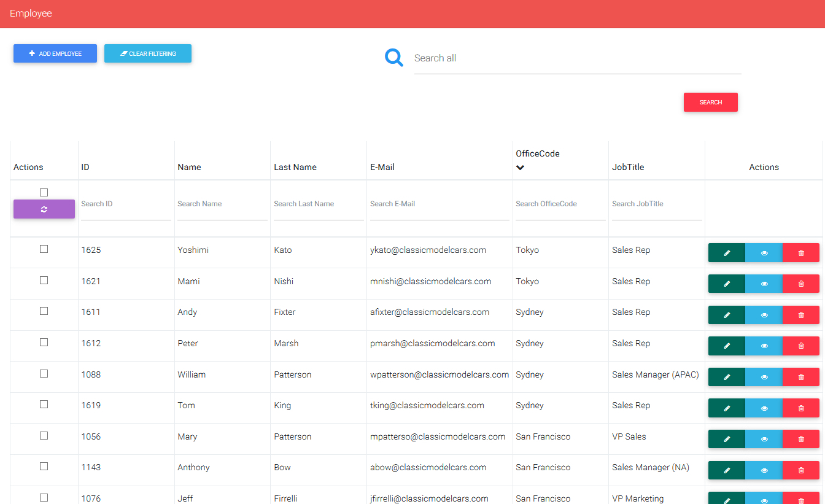Toggle the OfficeCode sort chevron

520,167
